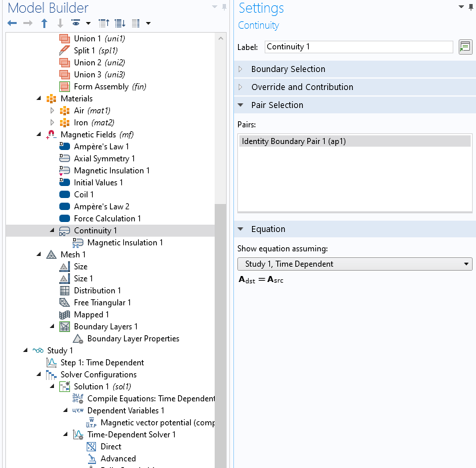
Task: Click the Label text field containing Continuity 1
Action: click(x=359, y=47)
